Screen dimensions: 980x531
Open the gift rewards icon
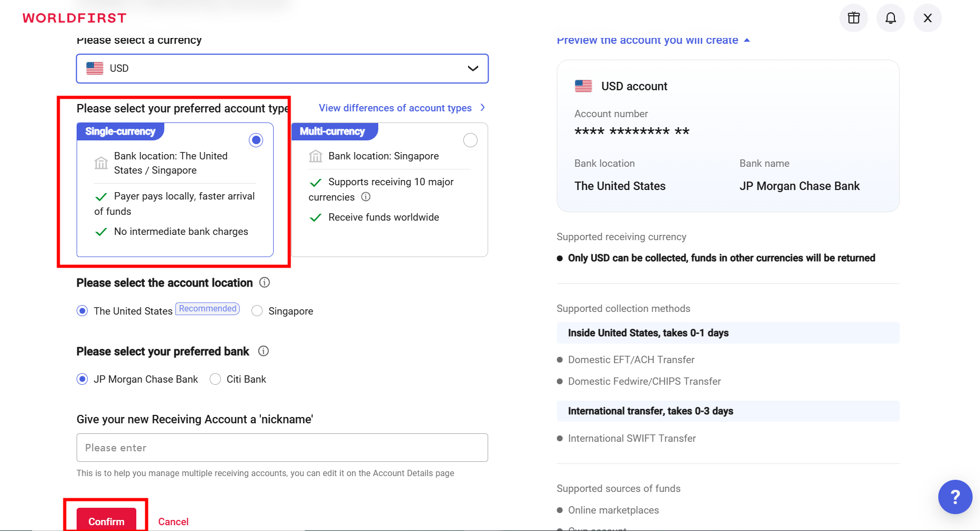point(853,18)
